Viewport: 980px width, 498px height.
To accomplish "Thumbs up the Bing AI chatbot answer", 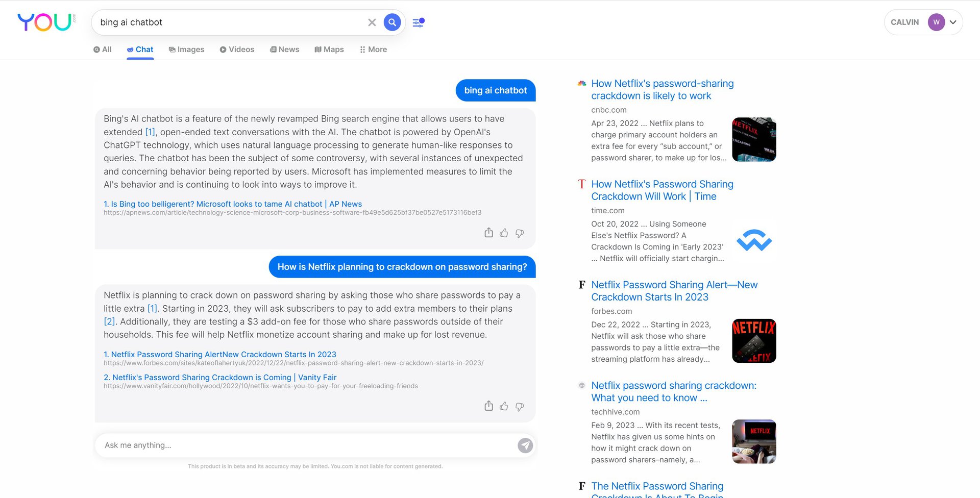I will coord(504,233).
